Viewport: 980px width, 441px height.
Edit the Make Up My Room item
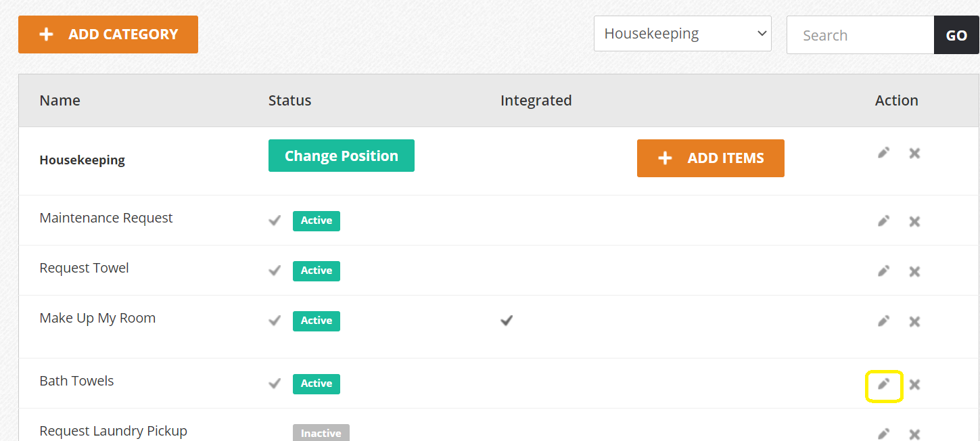click(883, 321)
